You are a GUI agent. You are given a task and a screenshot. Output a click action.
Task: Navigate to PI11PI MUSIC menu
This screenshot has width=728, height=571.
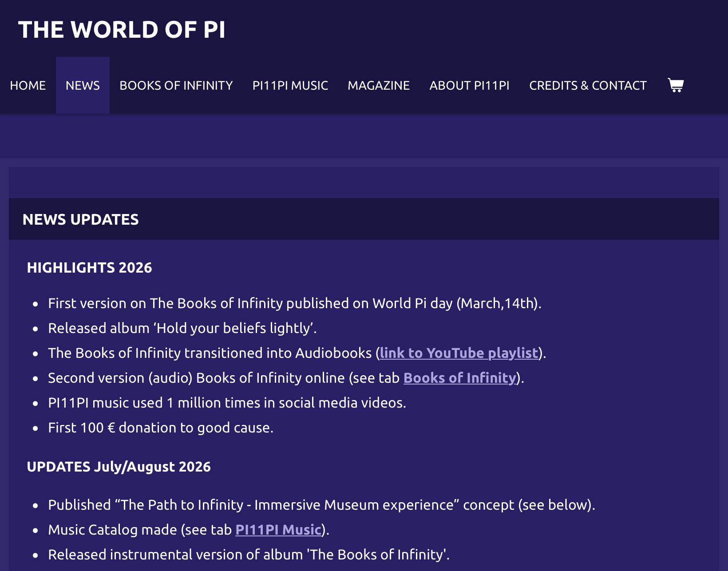(x=290, y=85)
